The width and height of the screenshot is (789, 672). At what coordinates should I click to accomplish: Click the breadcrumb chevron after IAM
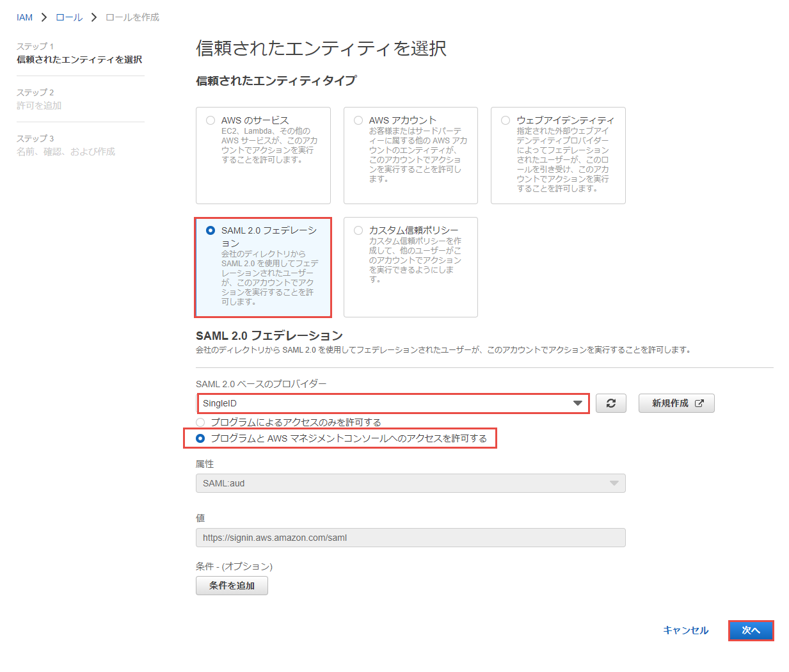[44, 17]
